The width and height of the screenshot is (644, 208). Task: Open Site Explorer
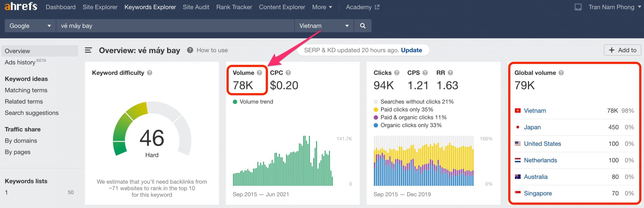(100, 7)
